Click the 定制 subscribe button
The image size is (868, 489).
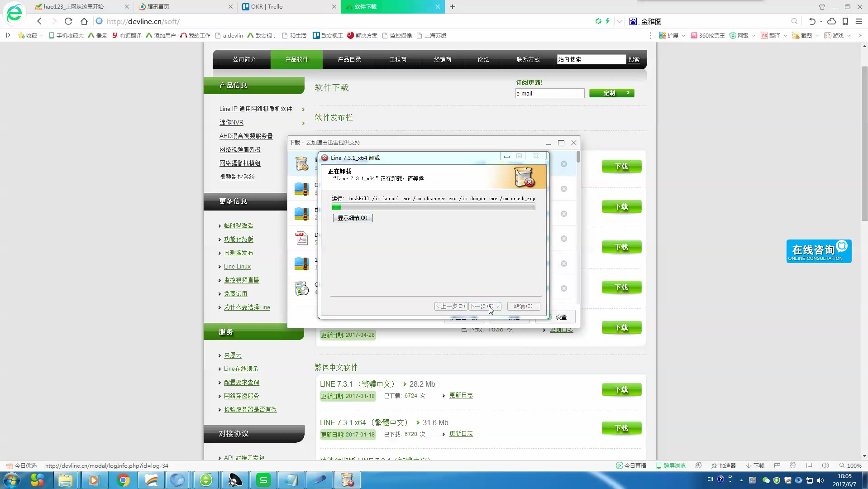tap(612, 93)
